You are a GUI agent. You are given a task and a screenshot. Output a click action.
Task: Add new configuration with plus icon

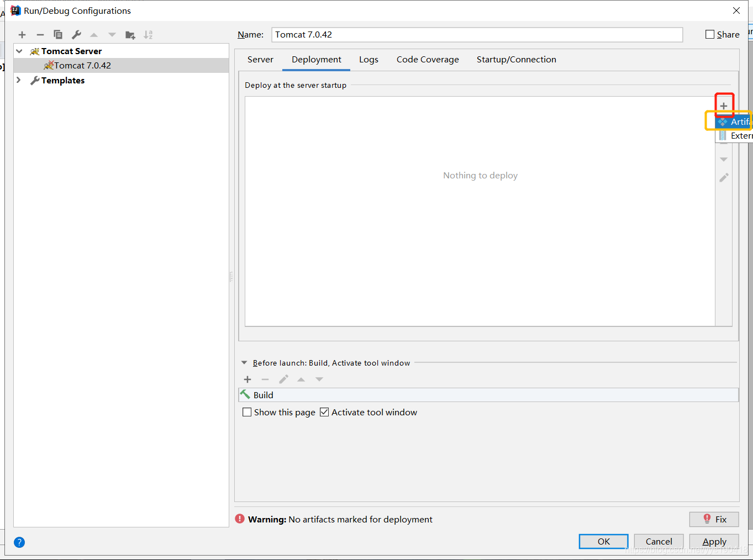[22, 35]
